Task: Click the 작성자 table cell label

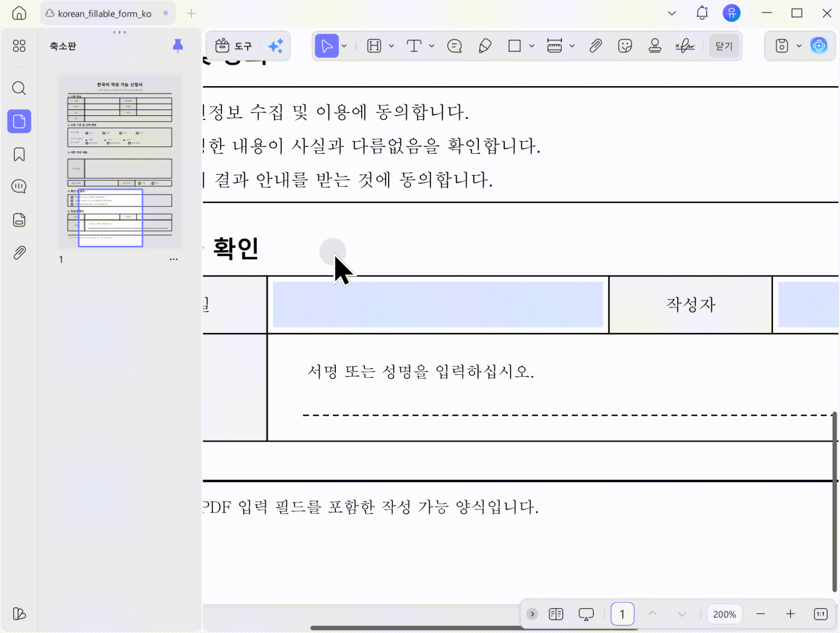Action: (x=691, y=304)
